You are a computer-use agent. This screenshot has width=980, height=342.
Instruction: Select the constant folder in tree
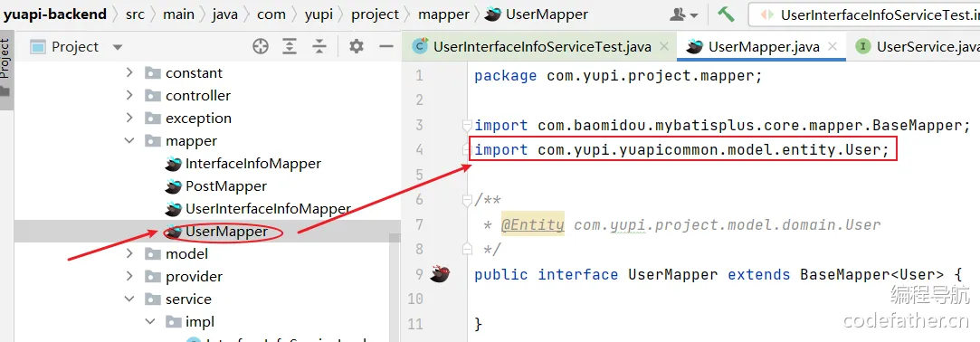point(194,73)
